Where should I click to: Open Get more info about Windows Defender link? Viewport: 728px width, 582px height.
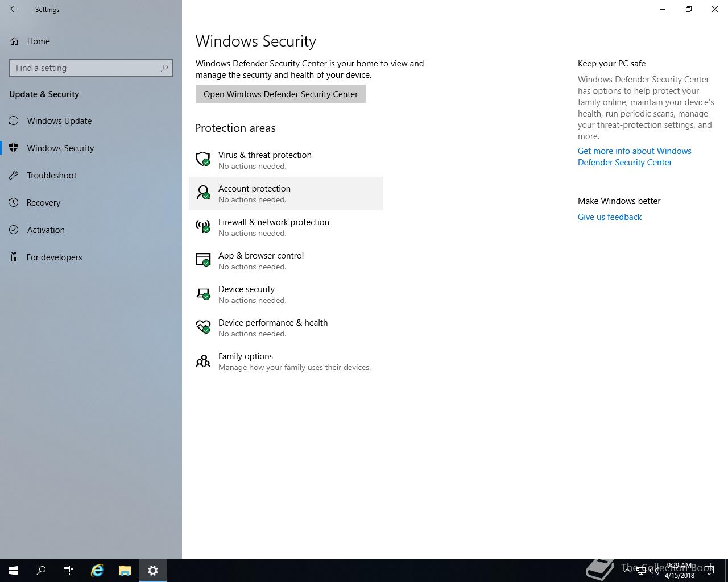coord(635,156)
